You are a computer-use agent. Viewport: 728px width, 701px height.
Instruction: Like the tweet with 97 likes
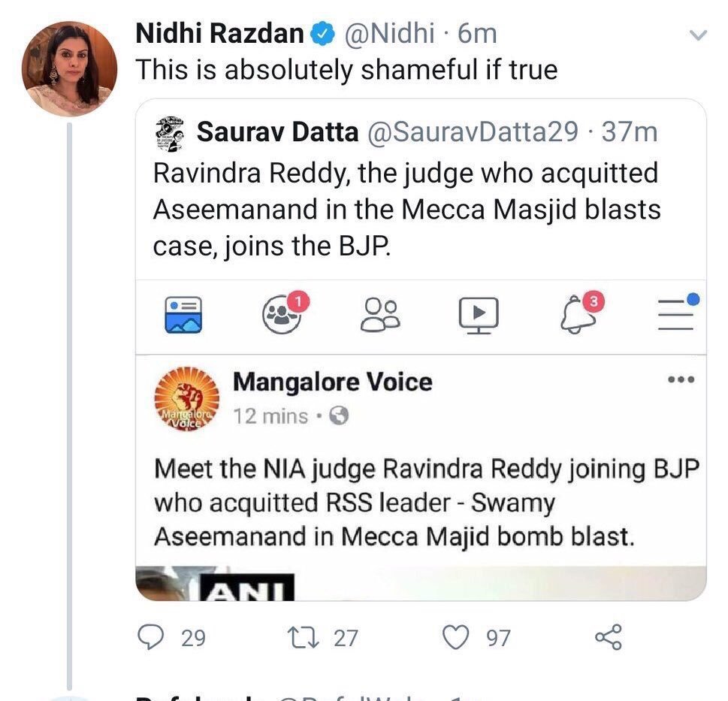[455, 638]
